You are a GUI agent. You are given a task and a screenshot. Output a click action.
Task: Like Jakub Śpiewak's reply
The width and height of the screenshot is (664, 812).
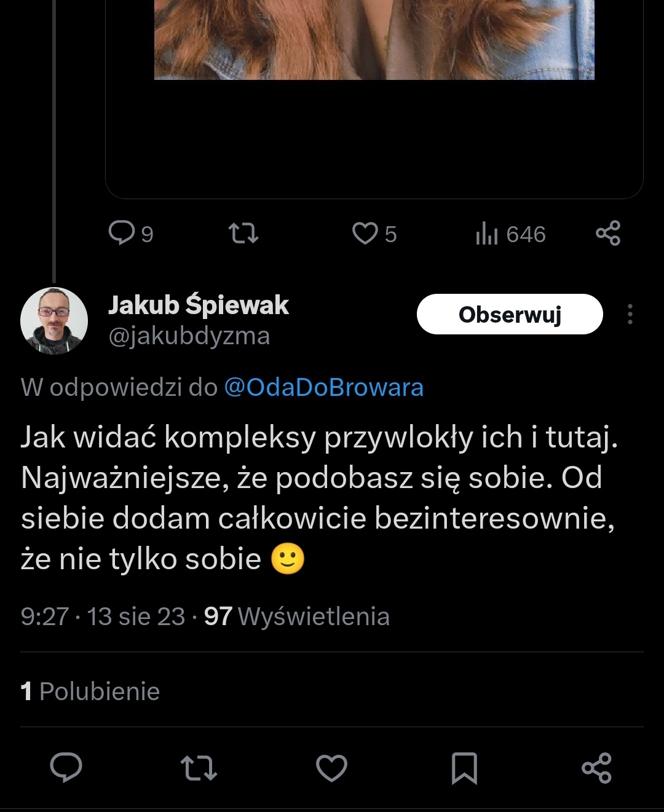(331, 768)
